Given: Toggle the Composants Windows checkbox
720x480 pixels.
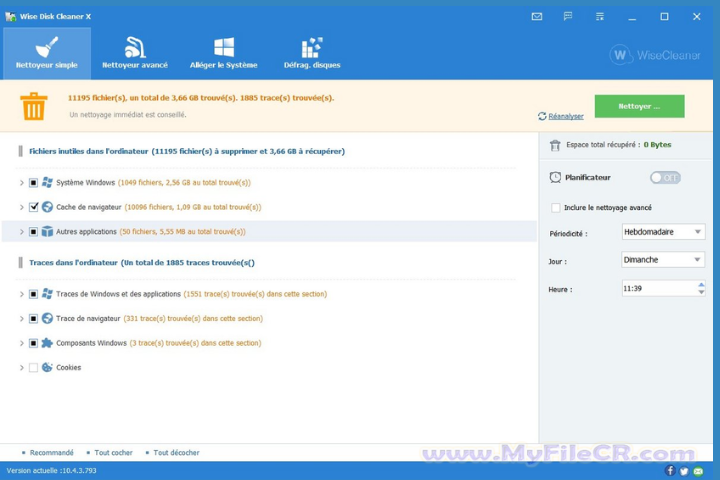Looking at the screenshot, I should (34, 343).
